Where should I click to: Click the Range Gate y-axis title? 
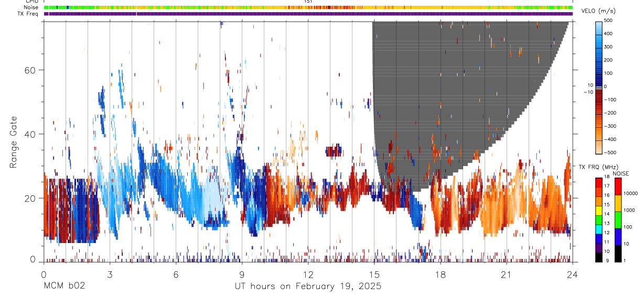click(14, 142)
